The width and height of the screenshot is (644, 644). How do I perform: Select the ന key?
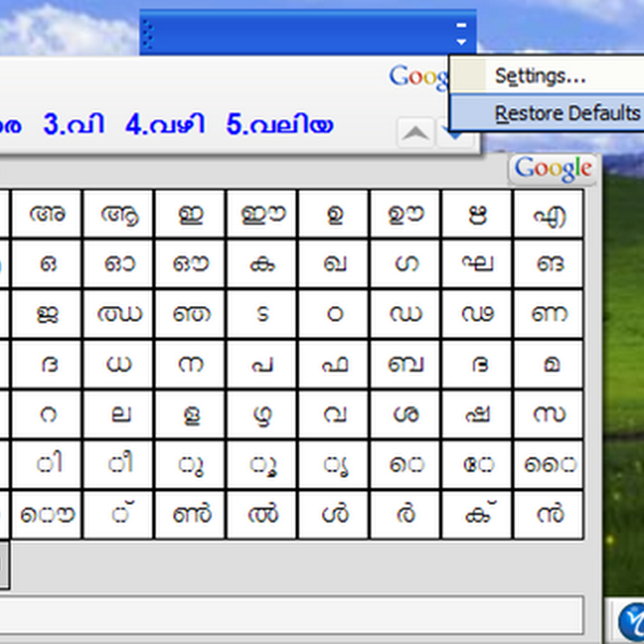click(x=190, y=365)
